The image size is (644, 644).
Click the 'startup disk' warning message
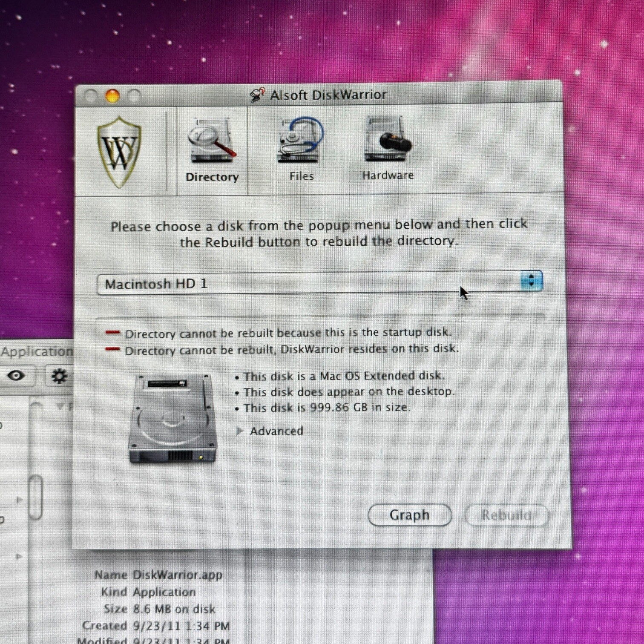click(x=288, y=333)
